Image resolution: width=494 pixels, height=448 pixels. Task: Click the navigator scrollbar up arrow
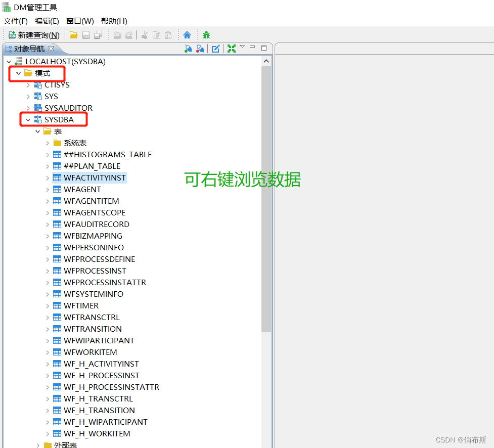tap(266, 61)
